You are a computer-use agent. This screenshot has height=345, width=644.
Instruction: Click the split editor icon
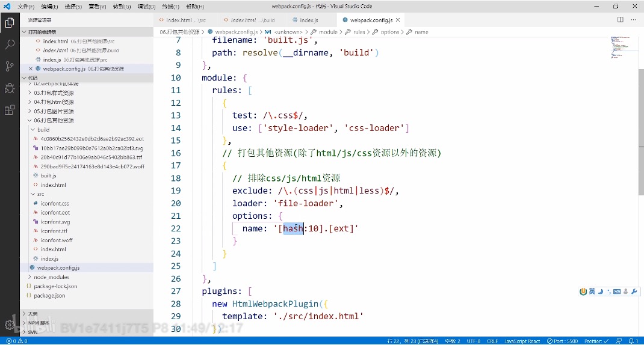click(620, 20)
